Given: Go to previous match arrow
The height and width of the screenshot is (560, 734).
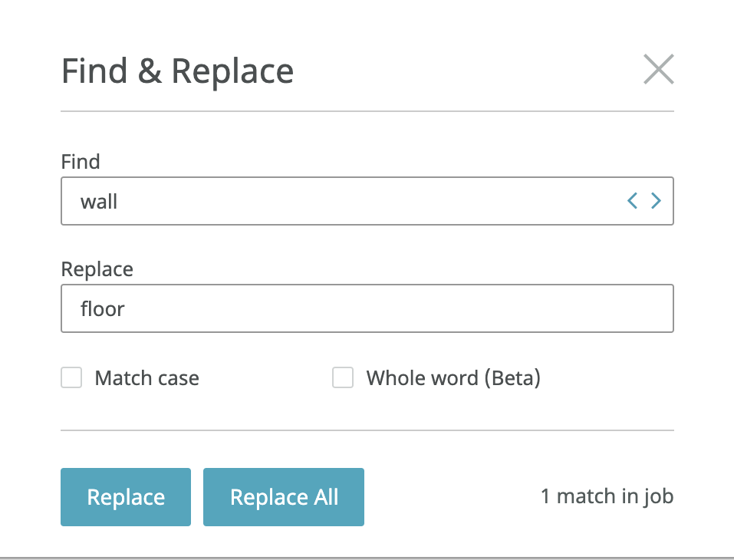Looking at the screenshot, I should (633, 201).
